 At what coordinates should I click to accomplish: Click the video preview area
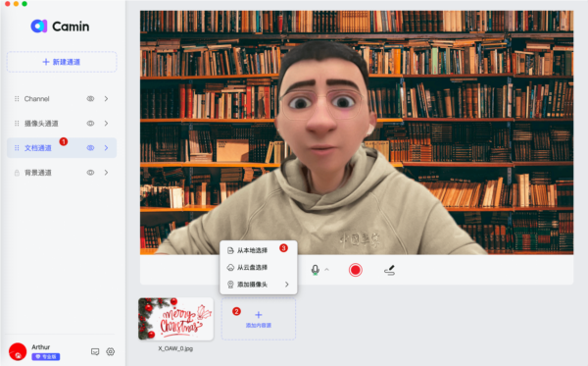coord(357,132)
